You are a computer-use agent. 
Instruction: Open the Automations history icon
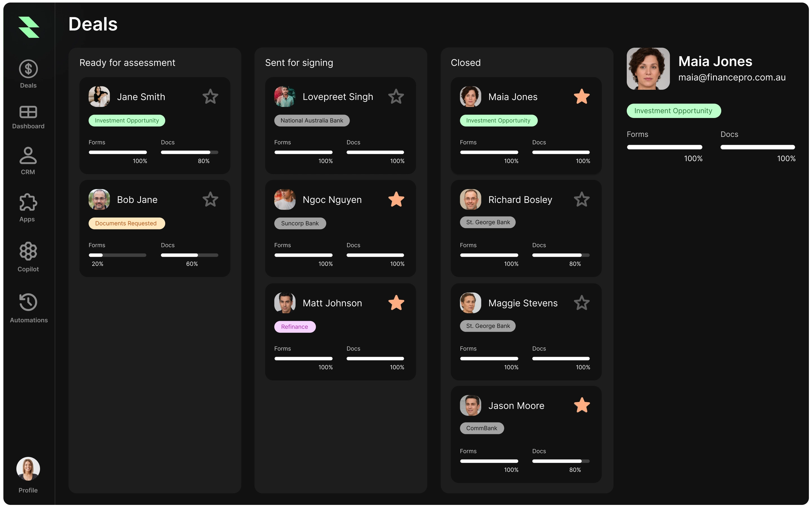[x=28, y=302]
